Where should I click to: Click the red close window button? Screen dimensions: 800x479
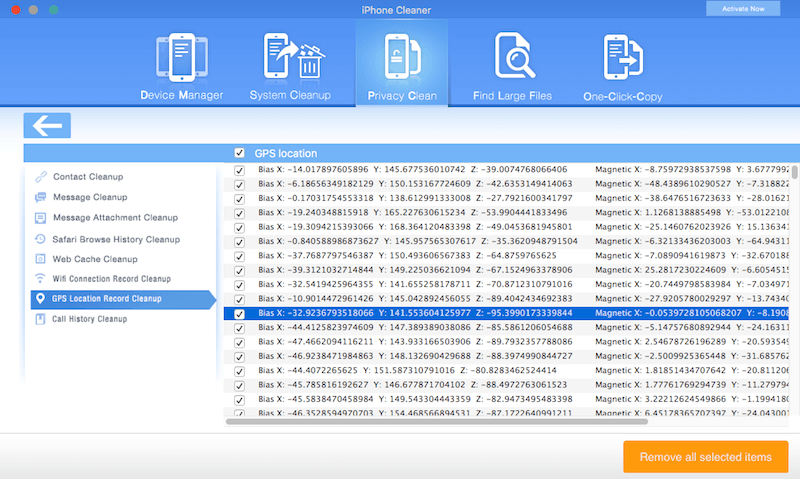tap(16, 10)
